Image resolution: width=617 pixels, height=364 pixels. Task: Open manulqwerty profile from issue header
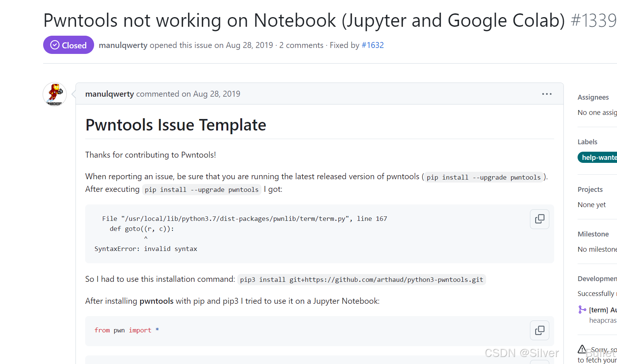[x=123, y=45]
